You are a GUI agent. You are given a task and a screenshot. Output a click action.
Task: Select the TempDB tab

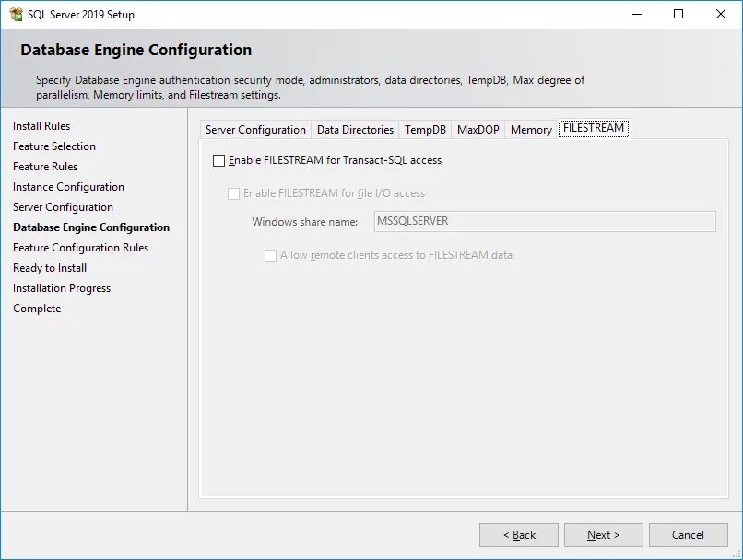[x=425, y=130]
